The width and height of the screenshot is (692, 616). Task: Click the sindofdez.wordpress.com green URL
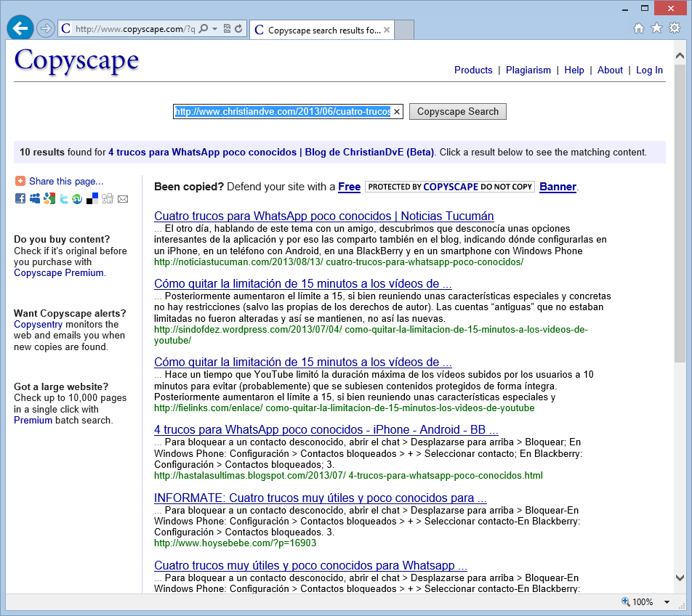click(x=371, y=335)
